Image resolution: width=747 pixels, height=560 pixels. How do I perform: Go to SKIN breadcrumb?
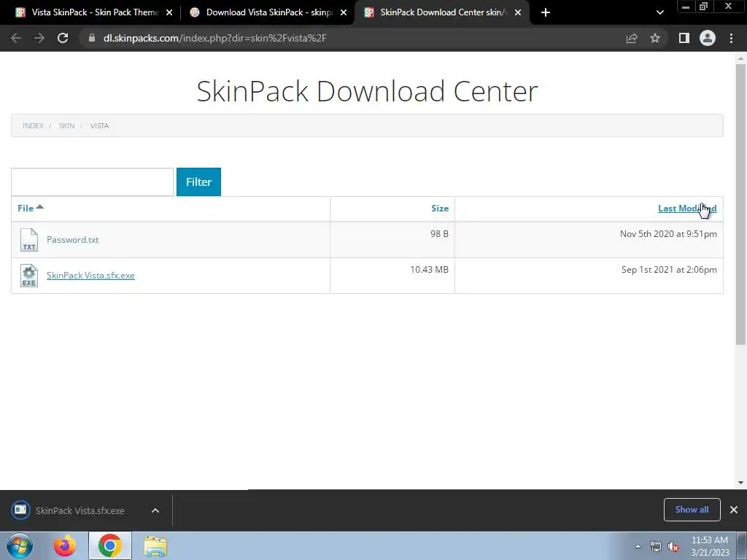pos(66,125)
